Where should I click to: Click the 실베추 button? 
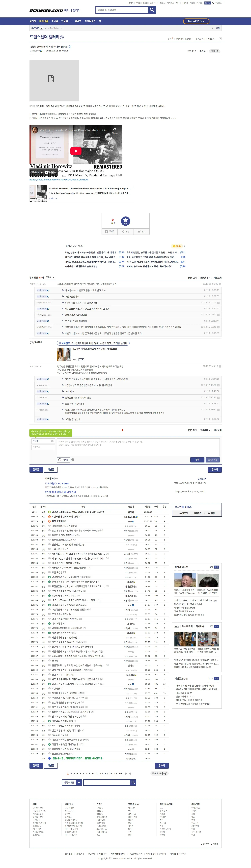pyautogui.click(x=110, y=232)
